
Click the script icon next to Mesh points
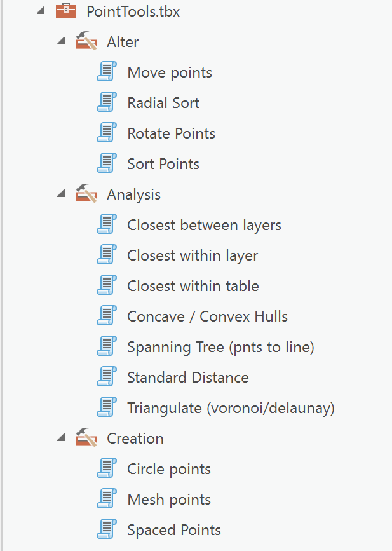107,499
